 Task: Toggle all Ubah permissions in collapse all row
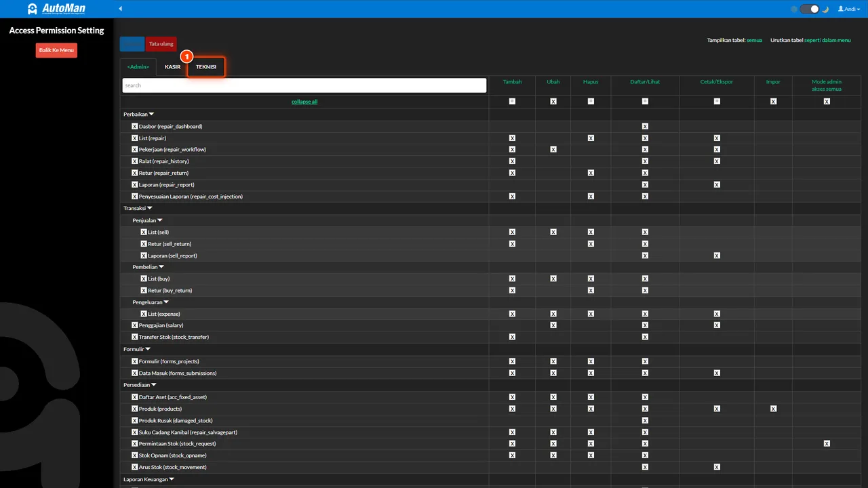pyautogui.click(x=553, y=101)
